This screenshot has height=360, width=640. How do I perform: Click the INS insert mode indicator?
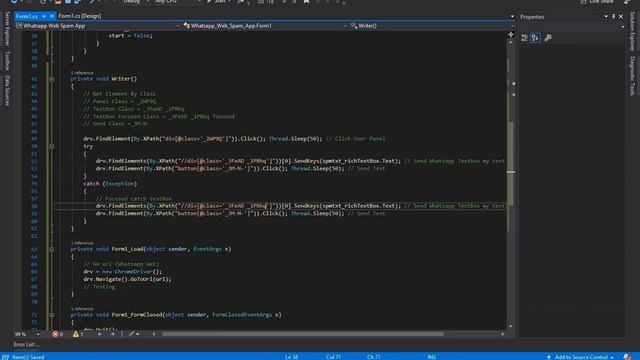[x=432, y=357]
